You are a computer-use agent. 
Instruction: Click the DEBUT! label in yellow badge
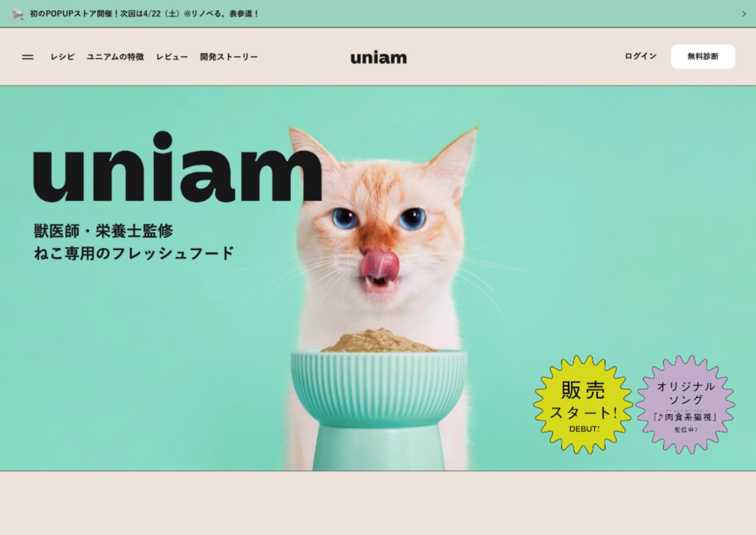584,429
